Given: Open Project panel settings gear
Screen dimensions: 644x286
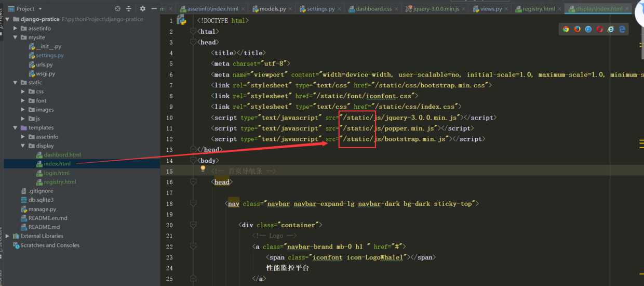Looking at the screenshot, I should tap(143, 9).
